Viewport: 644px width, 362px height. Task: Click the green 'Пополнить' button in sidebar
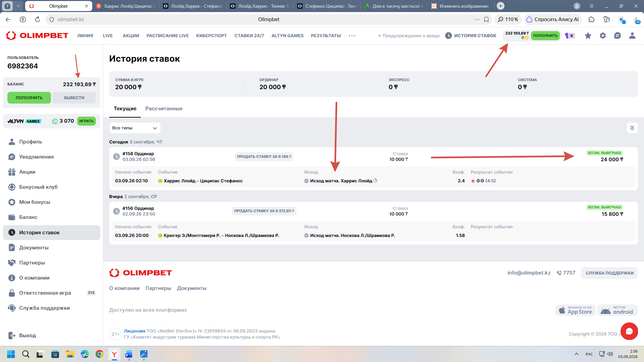[29, 98]
